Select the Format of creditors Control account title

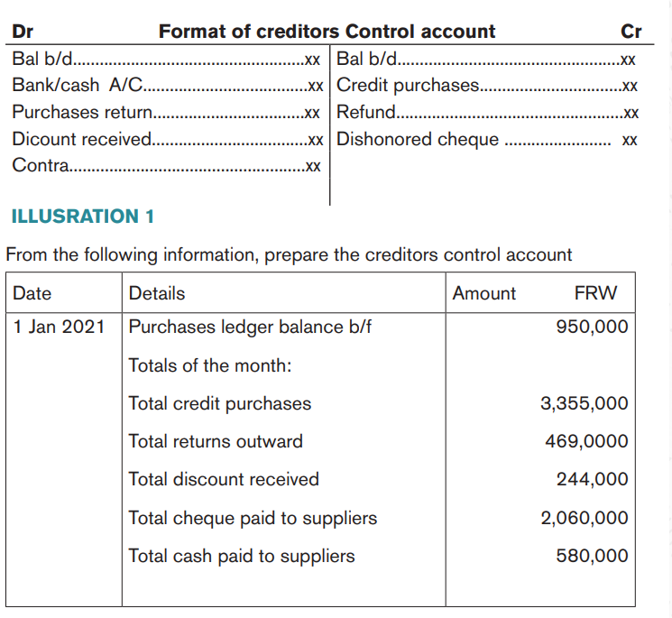(x=327, y=32)
